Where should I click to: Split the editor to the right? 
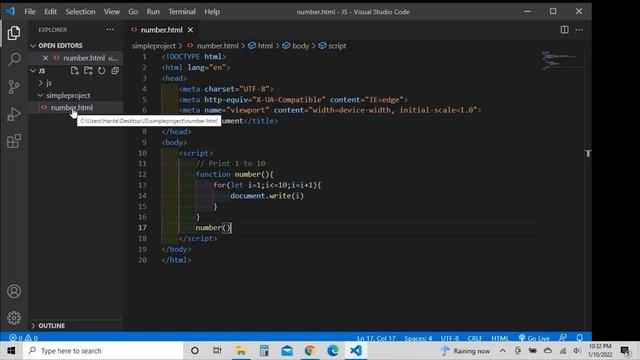click(564, 30)
